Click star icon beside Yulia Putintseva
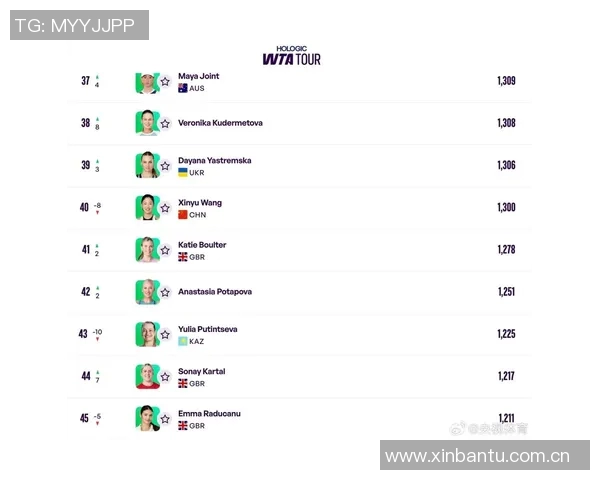The image size is (600, 480). [x=165, y=334]
